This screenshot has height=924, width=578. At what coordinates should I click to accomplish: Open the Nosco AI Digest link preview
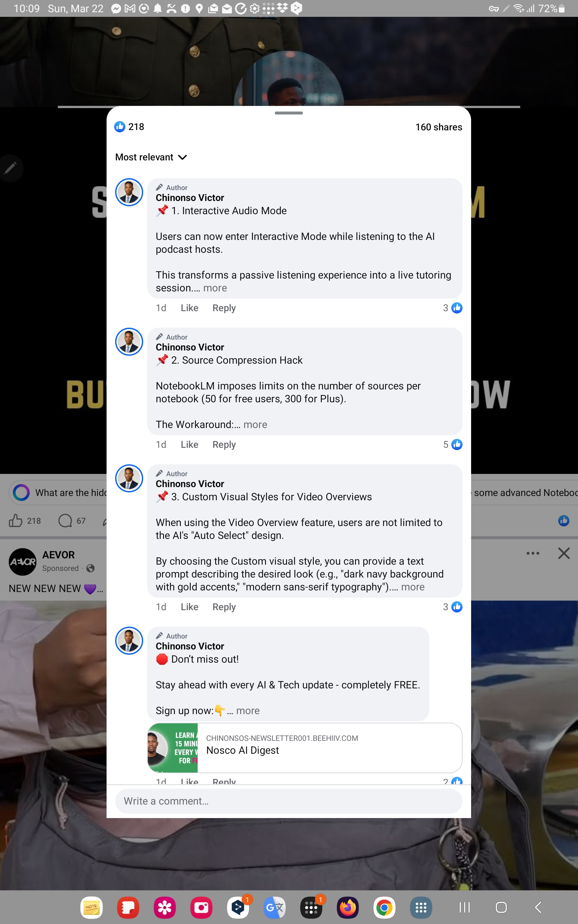click(x=305, y=747)
